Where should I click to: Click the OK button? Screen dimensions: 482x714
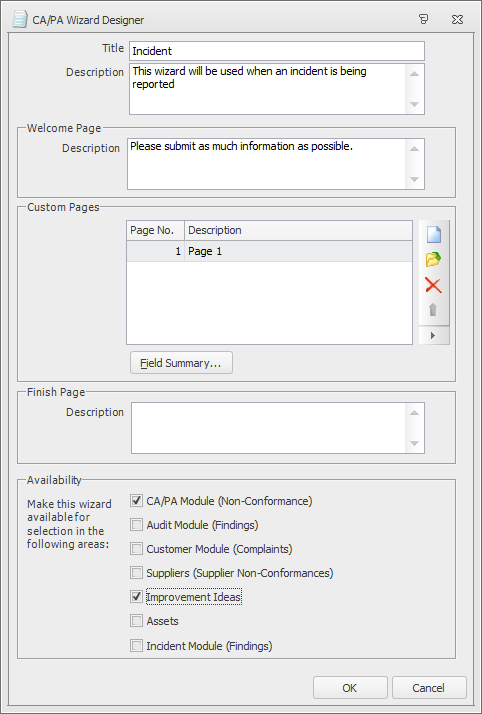tap(350, 688)
